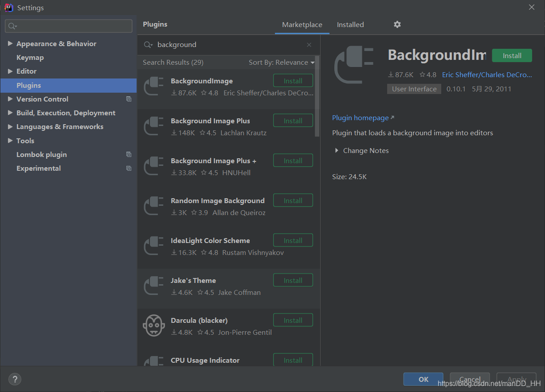The width and height of the screenshot is (545, 392).
Task: Open help with the question mark icon
Action: [15, 379]
